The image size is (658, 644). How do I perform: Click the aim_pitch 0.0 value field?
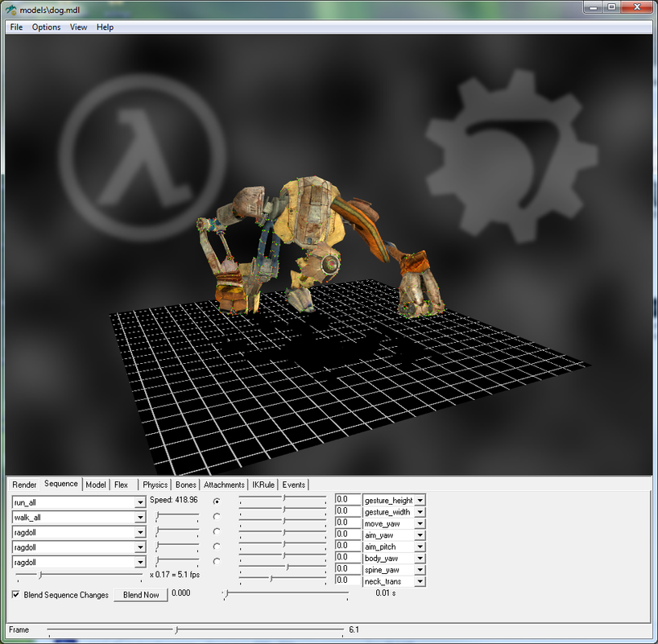[x=347, y=546]
